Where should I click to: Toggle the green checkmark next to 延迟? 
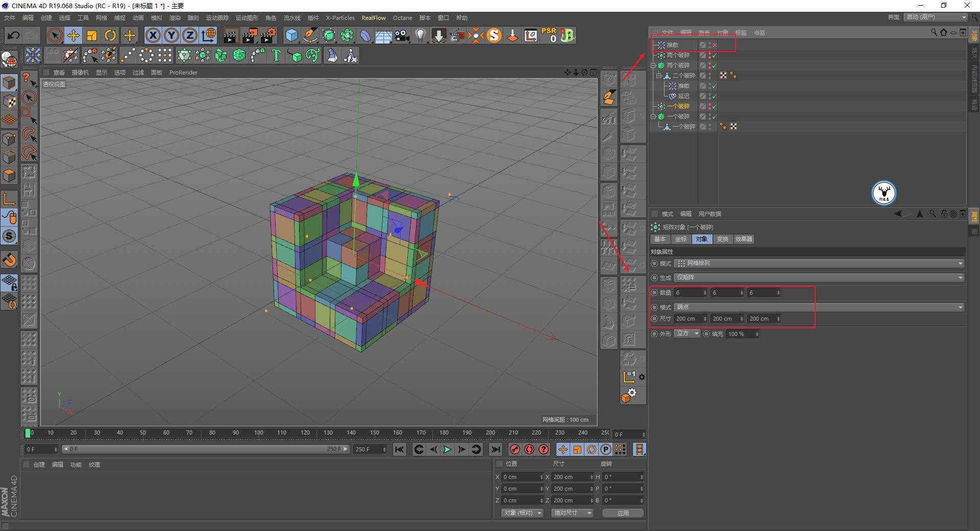tap(715, 95)
